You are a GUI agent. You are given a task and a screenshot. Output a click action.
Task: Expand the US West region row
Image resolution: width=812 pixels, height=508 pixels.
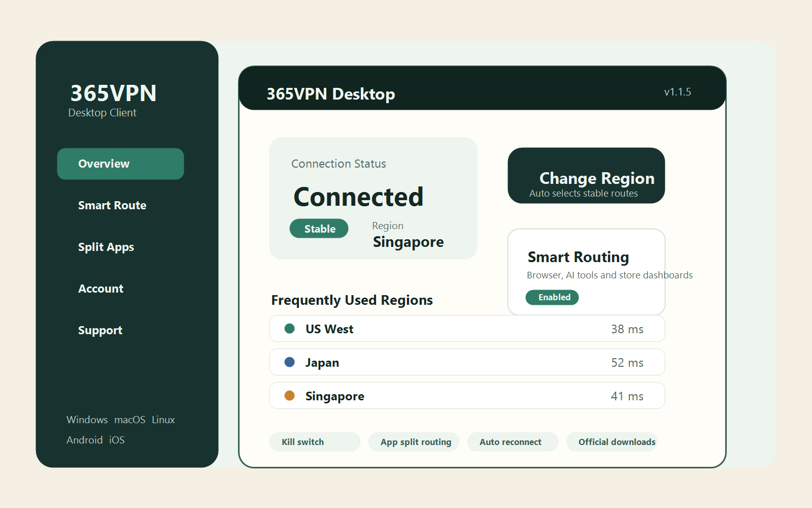(467, 329)
